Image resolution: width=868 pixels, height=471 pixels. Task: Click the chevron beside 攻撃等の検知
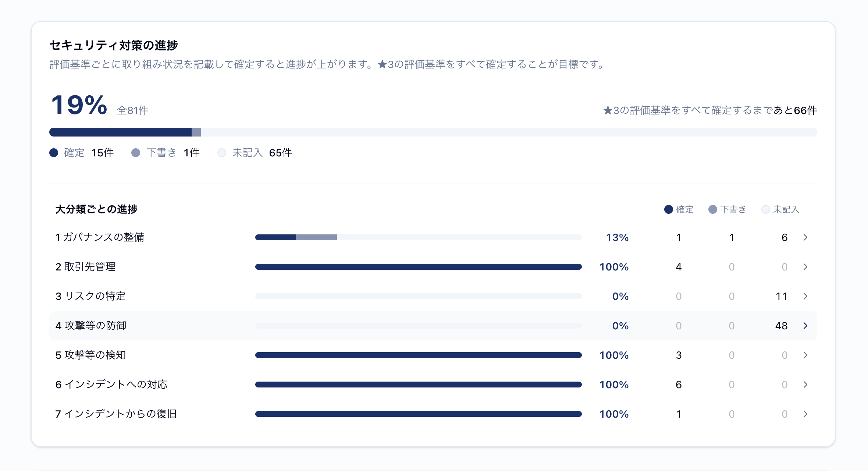tap(805, 355)
